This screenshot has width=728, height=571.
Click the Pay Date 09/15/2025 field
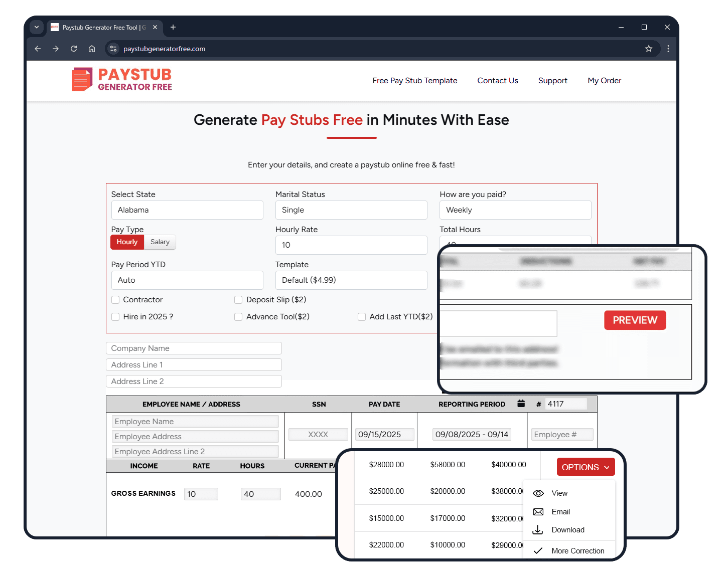tap(385, 435)
